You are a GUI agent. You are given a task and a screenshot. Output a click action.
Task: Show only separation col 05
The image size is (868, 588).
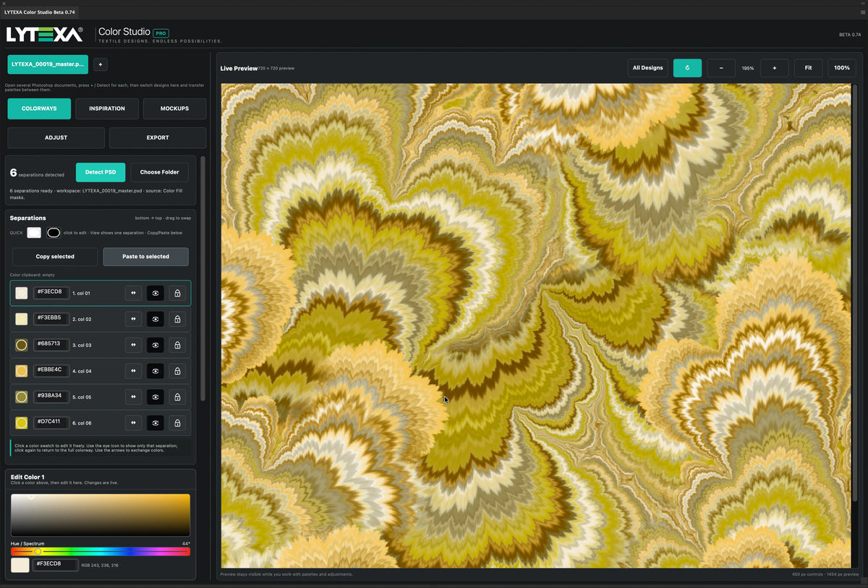(x=156, y=397)
